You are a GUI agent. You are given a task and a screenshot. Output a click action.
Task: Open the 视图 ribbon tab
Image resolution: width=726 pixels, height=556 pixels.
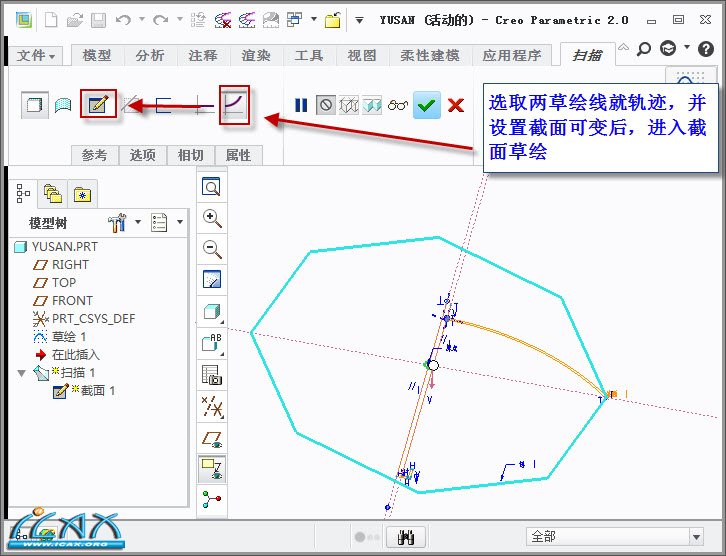pyautogui.click(x=362, y=56)
